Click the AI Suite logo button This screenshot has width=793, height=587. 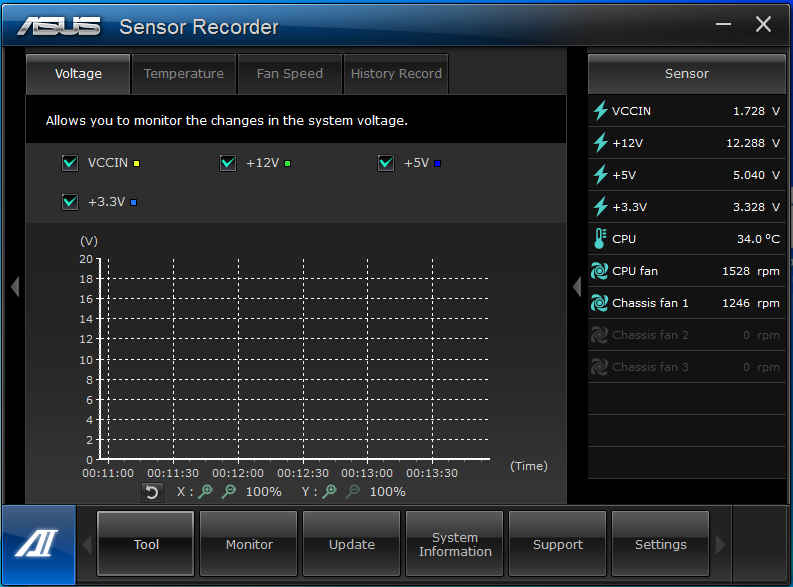pos(38,545)
